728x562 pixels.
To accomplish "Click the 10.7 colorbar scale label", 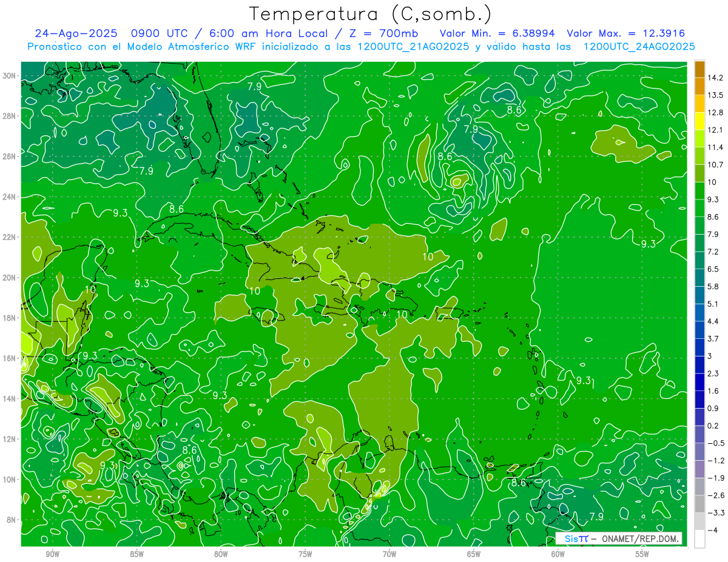I will (x=716, y=165).
